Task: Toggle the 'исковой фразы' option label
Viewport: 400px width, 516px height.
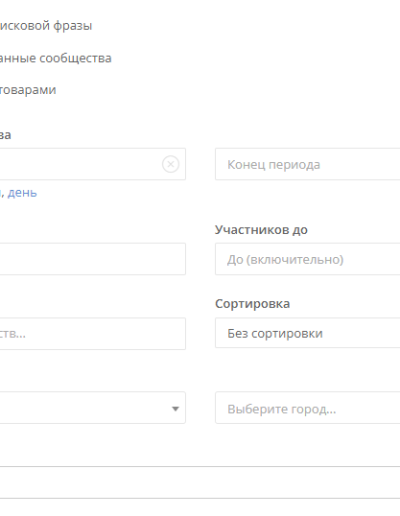Action: coord(46,26)
